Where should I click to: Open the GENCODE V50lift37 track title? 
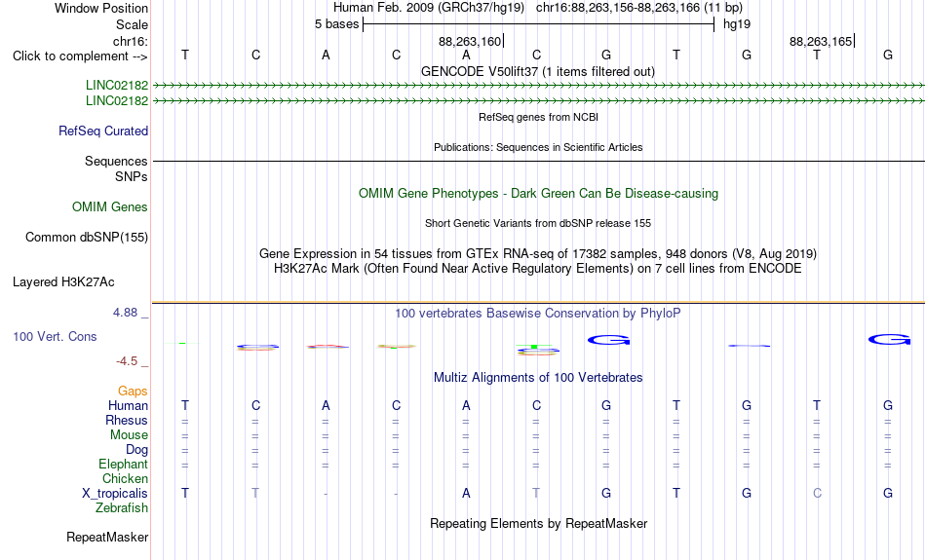[x=537, y=71]
